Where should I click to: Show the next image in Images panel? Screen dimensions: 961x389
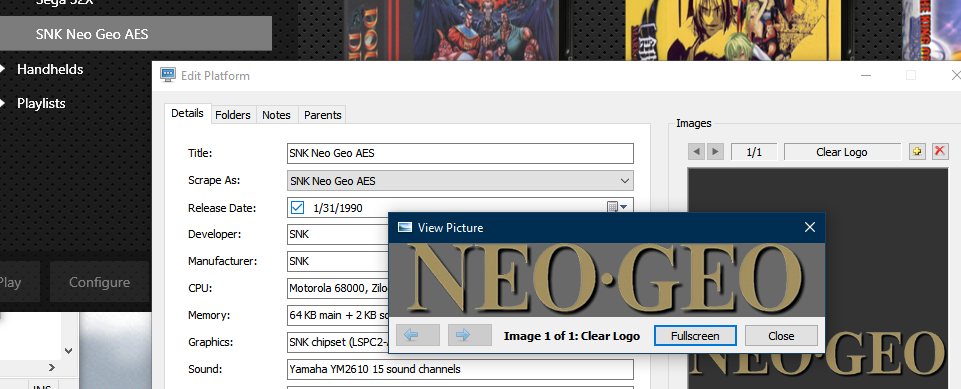(715, 152)
